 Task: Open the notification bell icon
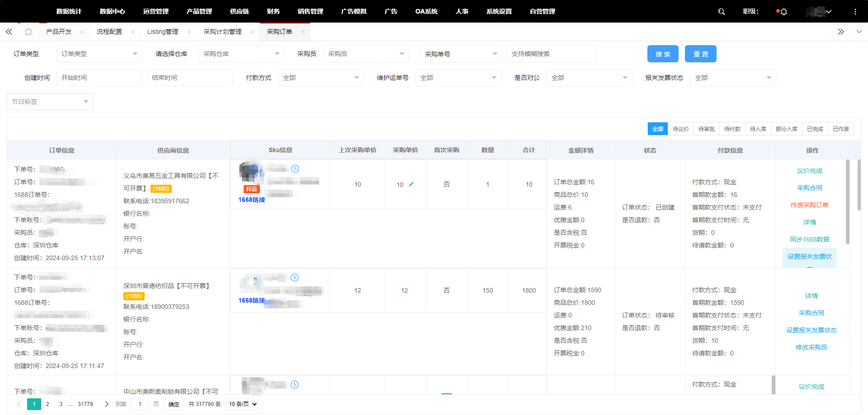784,12
